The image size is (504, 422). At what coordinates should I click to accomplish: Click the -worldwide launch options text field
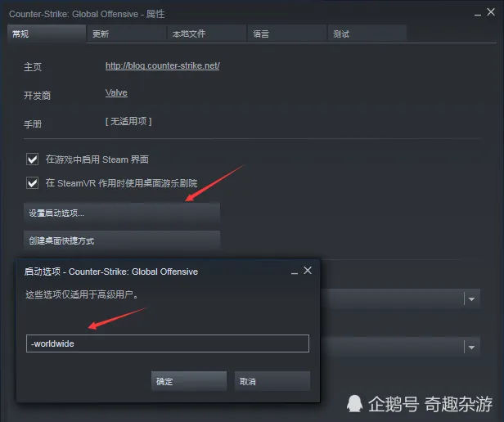[x=168, y=343]
